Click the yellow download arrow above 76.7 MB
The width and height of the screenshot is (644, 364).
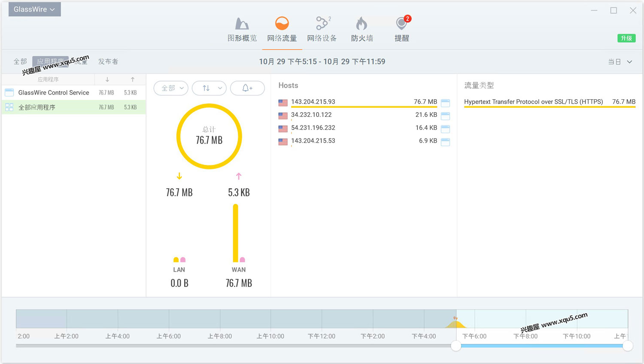point(179,176)
